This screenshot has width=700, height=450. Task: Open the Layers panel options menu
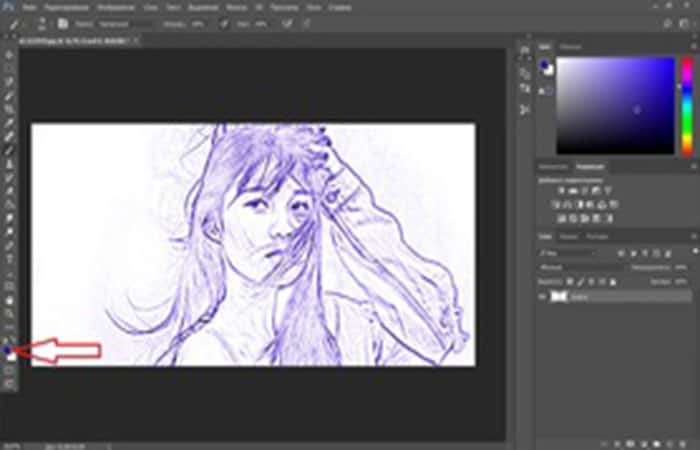pyautogui.click(x=695, y=237)
